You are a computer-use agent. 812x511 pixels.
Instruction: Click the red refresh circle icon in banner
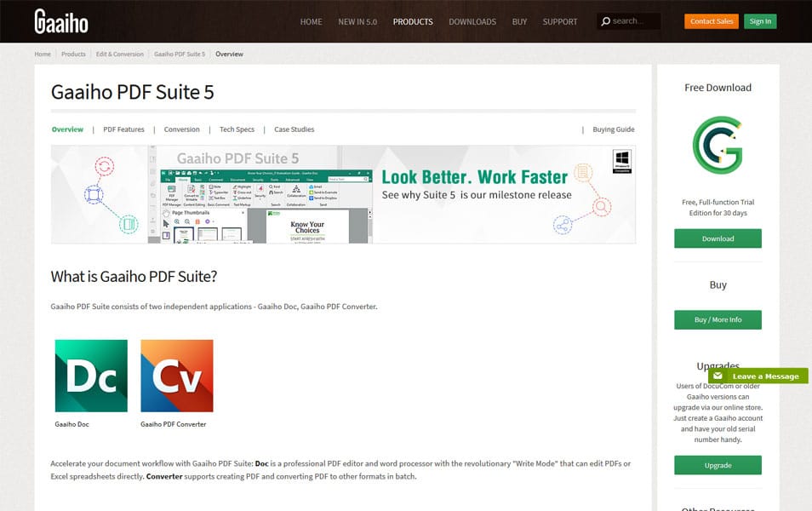(104, 166)
